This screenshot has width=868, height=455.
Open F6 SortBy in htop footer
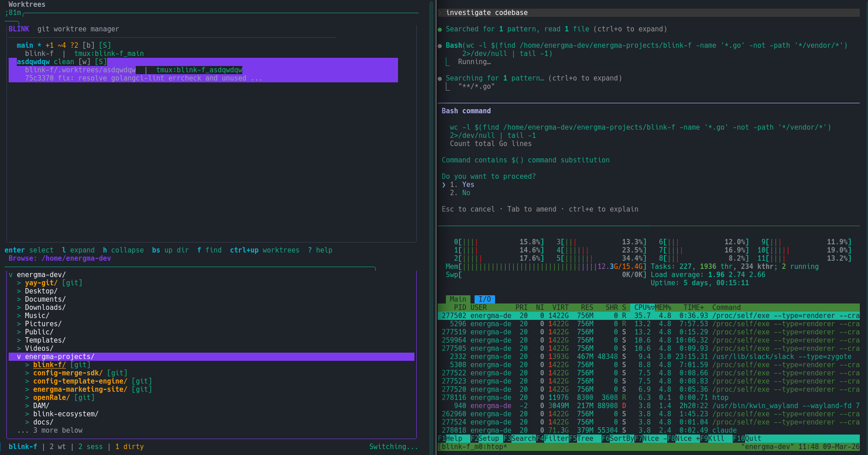coord(622,439)
